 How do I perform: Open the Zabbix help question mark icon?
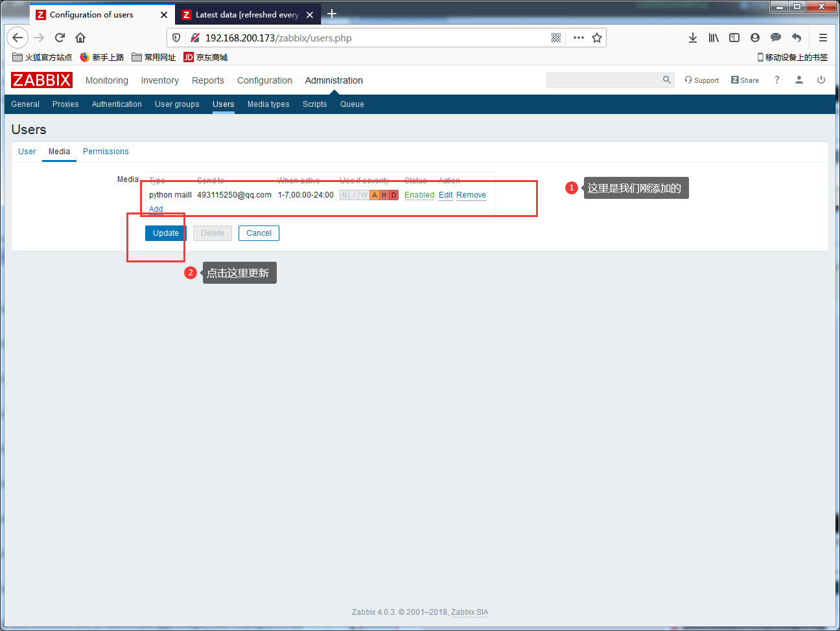coord(777,80)
